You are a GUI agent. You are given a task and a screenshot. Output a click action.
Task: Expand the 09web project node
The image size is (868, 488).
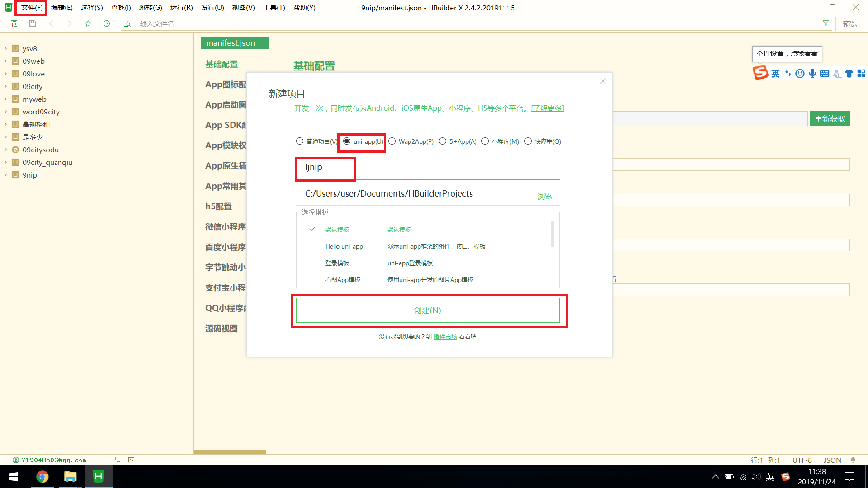(x=5, y=61)
